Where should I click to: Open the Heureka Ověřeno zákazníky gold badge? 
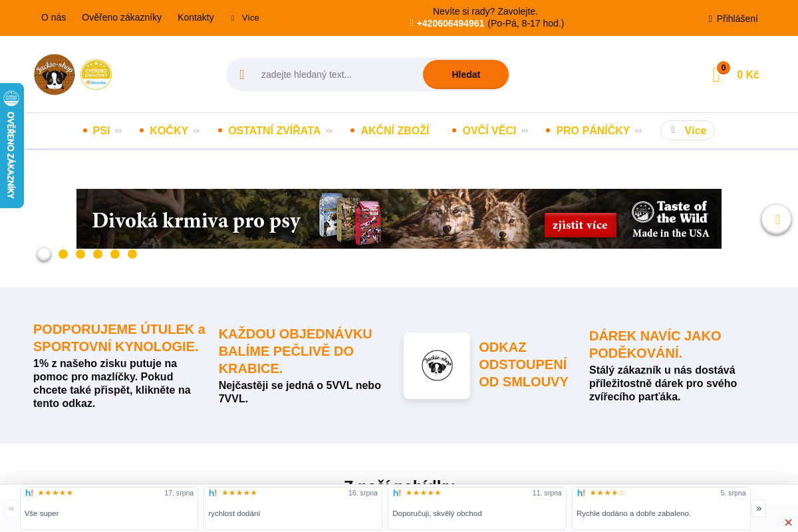[x=96, y=74]
